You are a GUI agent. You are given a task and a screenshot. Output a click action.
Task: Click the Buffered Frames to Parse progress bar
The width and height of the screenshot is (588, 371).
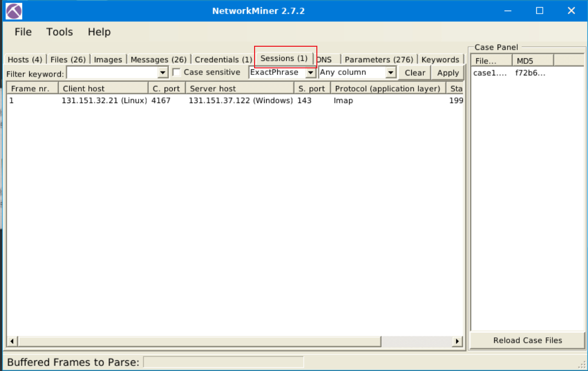pos(223,362)
